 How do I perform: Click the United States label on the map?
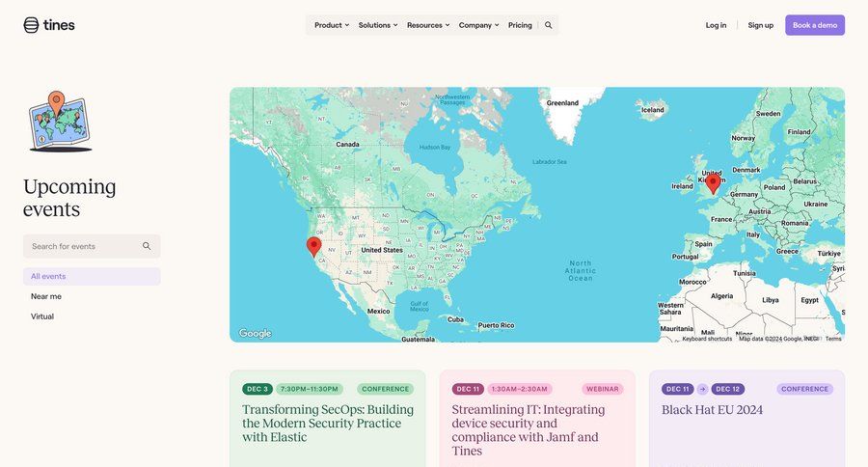382,250
